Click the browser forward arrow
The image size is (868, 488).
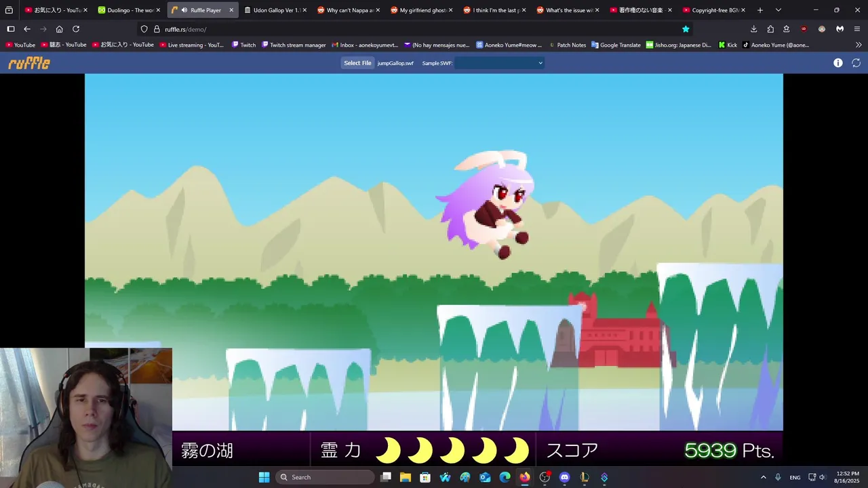pyautogui.click(x=43, y=29)
